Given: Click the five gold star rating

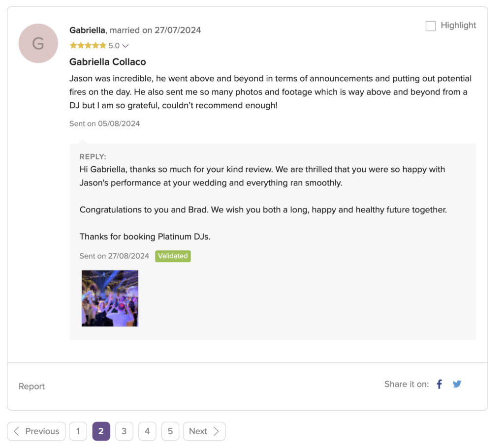Looking at the screenshot, I should point(88,46).
